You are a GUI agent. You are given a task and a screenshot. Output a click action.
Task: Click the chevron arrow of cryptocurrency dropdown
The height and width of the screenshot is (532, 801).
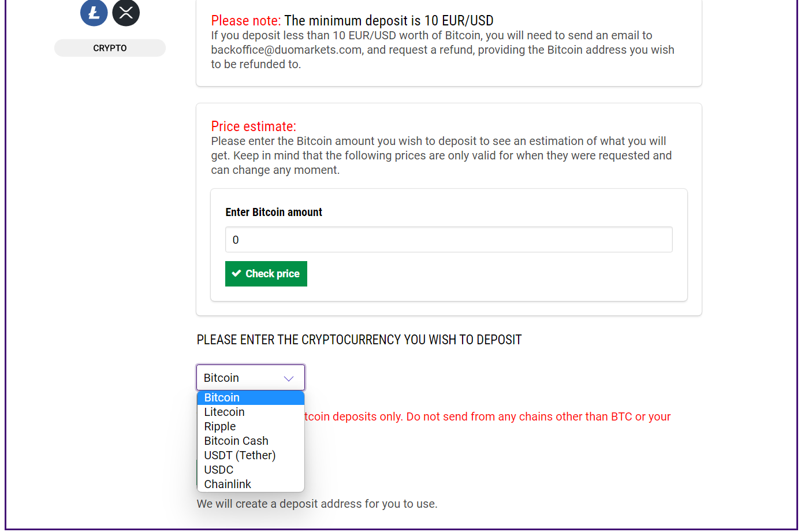pos(289,378)
